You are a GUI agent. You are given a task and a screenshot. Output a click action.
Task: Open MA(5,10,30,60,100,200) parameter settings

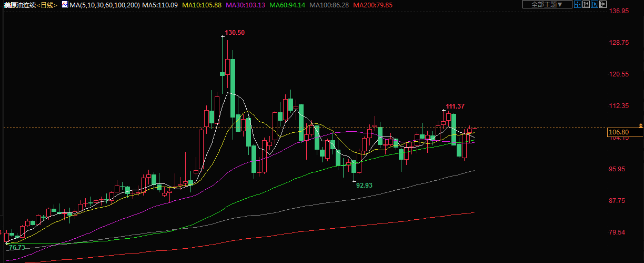[104, 5]
